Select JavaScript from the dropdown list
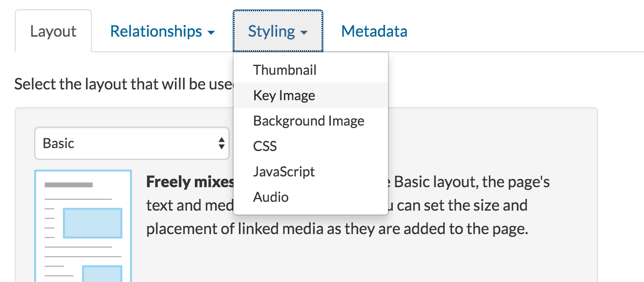 coord(284,172)
